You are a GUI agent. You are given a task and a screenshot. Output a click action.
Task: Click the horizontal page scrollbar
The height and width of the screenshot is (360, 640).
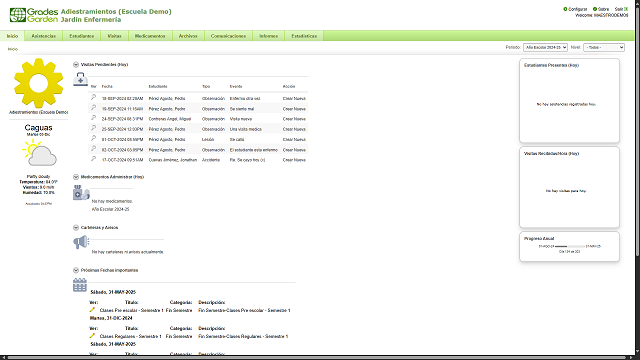pos(318,358)
